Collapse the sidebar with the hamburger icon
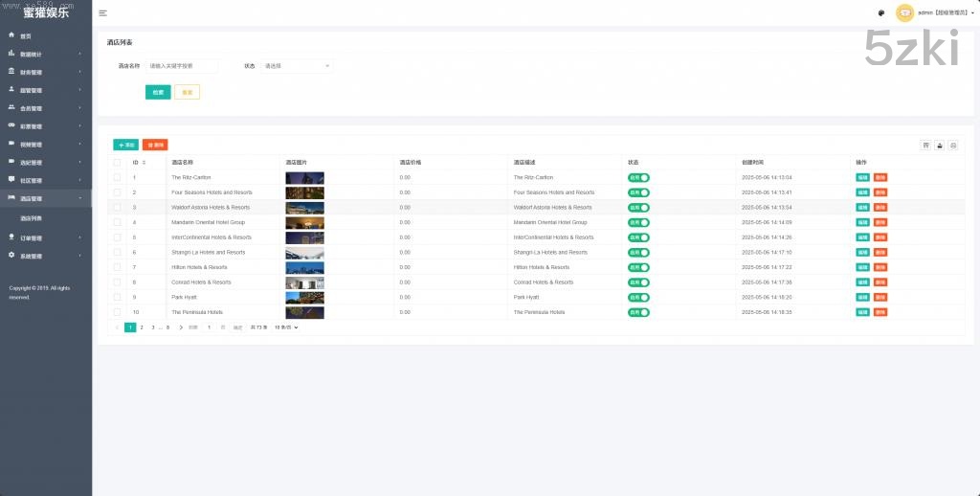The height and width of the screenshot is (496, 980). [103, 13]
